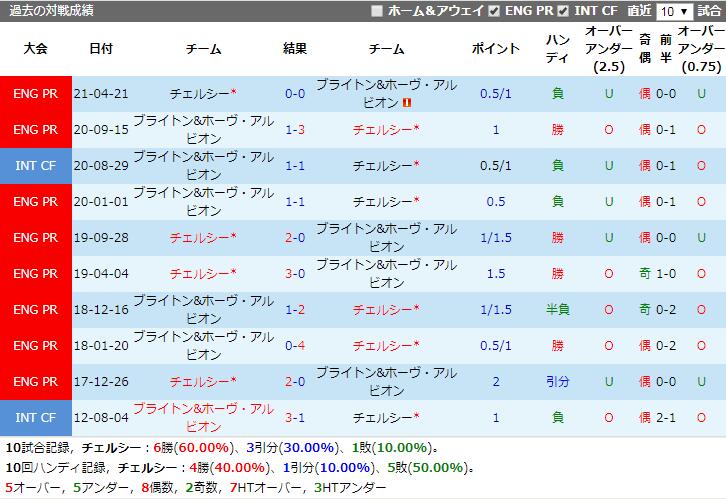Open the 1-2 result of the 18-12-16 match
Viewport: 726px width, 499px height.
click(295, 310)
